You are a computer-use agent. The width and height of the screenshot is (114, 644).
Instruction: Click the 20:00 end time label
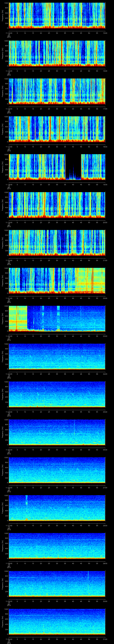coord(105,223)
